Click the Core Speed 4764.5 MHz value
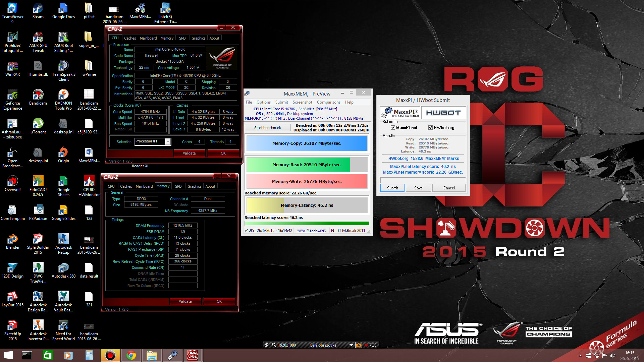The image size is (644, 362). click(x=151, y=112)
